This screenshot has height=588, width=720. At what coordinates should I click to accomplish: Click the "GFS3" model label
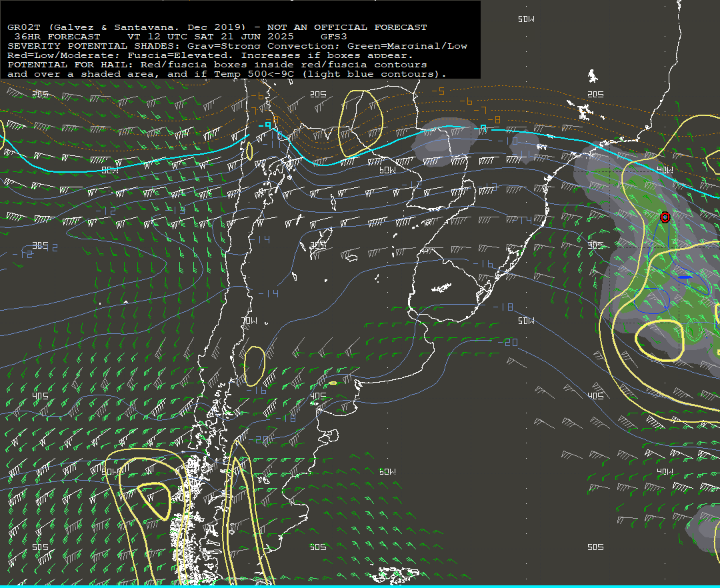click(x=333, y=37)
